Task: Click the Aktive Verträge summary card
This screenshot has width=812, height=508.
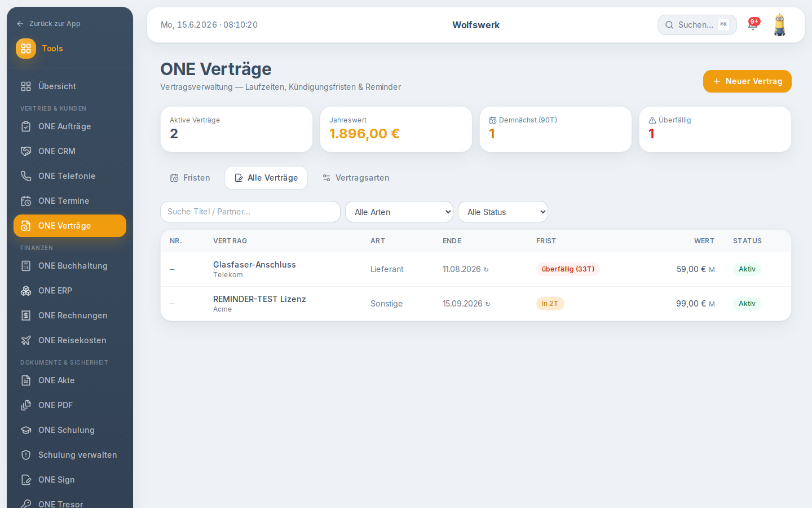Action: 236,129
